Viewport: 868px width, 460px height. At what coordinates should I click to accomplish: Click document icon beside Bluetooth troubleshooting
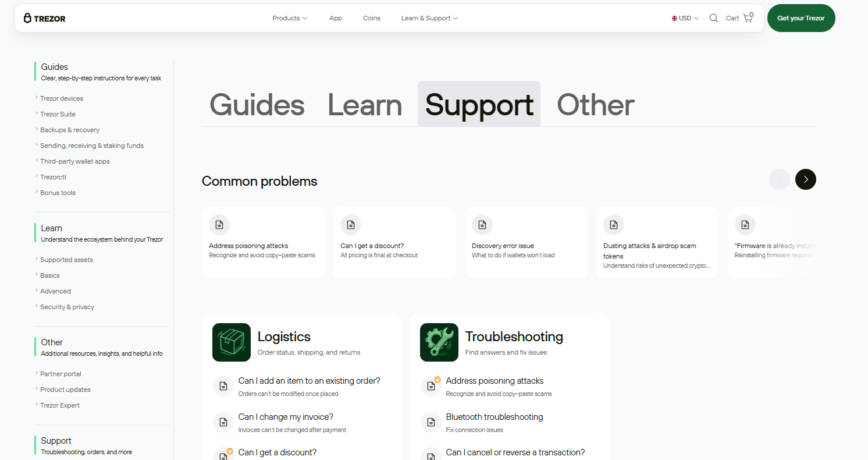point(431,422)
